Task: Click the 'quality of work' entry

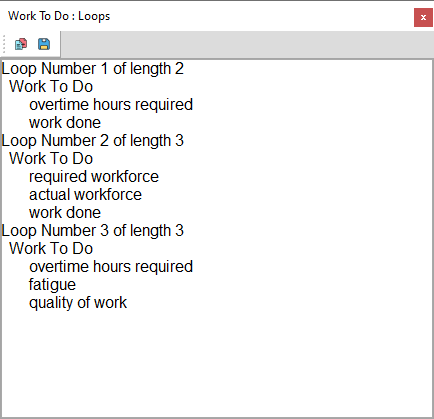Action: point(78,303)
